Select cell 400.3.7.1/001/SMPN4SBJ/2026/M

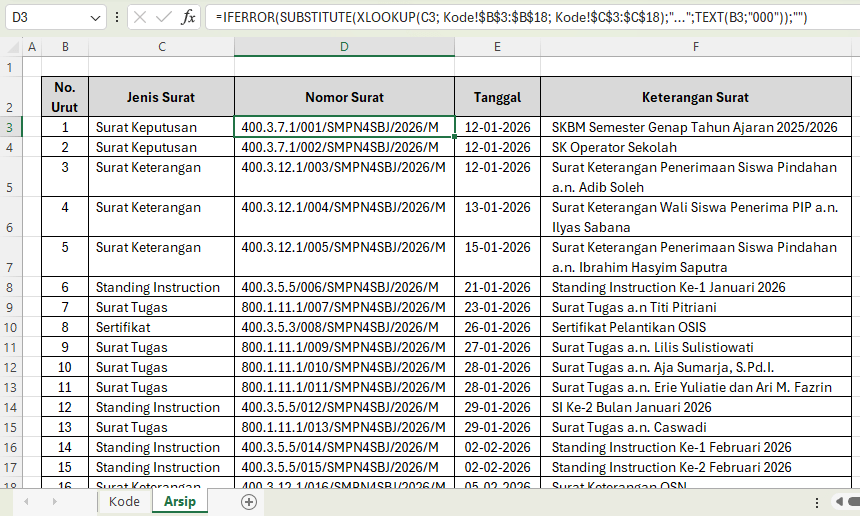coord(344,127)
